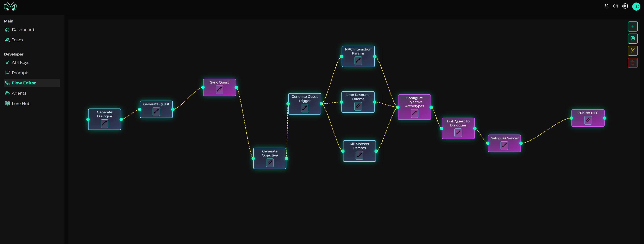Screen dimensions: 644x244
Task: Open the LD user avatar menu
Action: click(636, 6)
